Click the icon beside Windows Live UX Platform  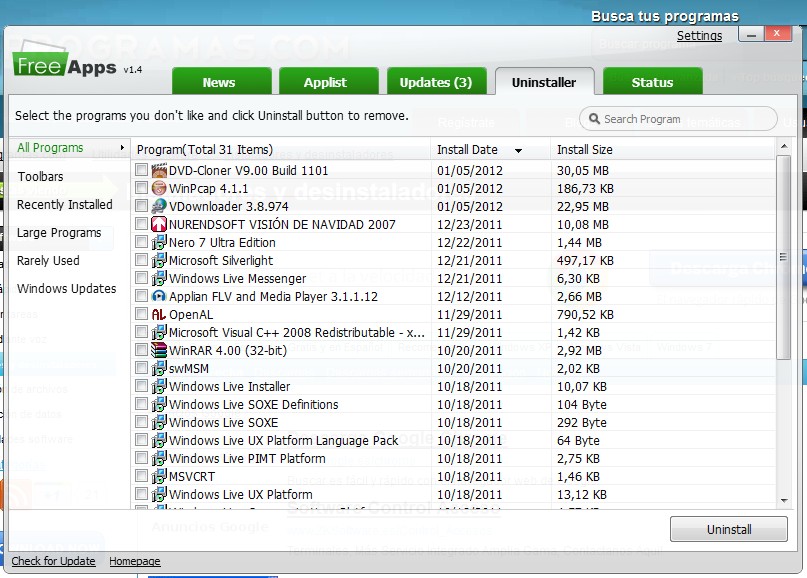point(159,495)
